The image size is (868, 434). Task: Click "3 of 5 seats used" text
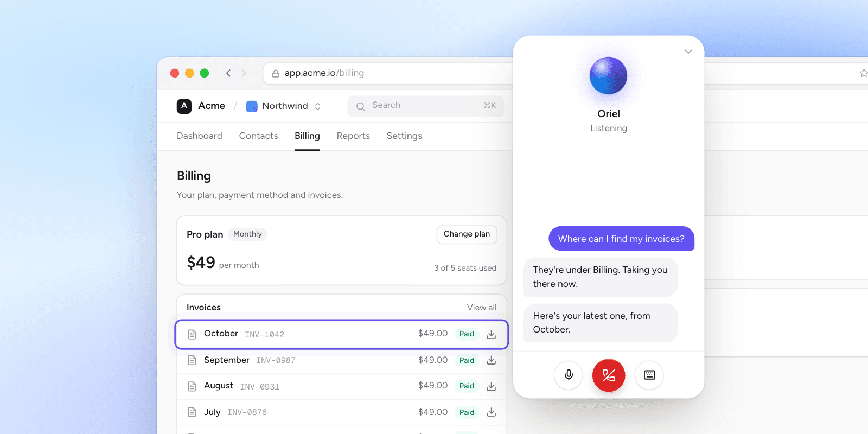tap(465, 268)
